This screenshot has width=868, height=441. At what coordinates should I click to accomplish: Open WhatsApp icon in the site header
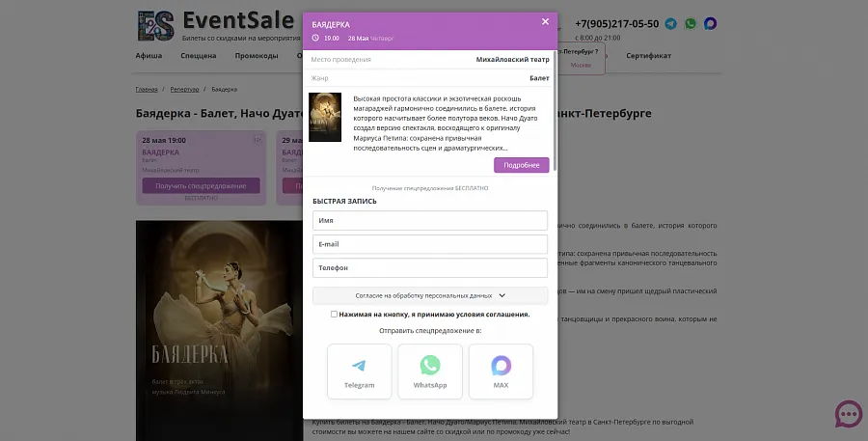point(691,24)
